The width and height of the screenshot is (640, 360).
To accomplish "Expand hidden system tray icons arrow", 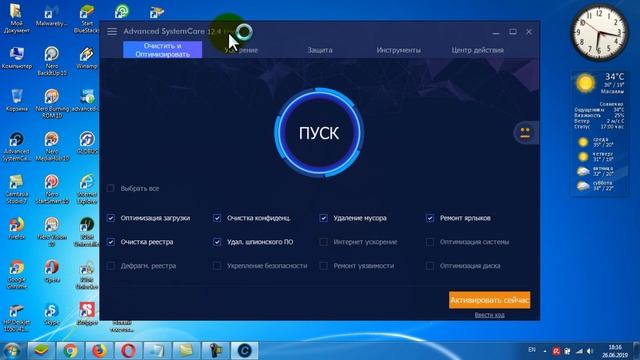I will point(545,351).
